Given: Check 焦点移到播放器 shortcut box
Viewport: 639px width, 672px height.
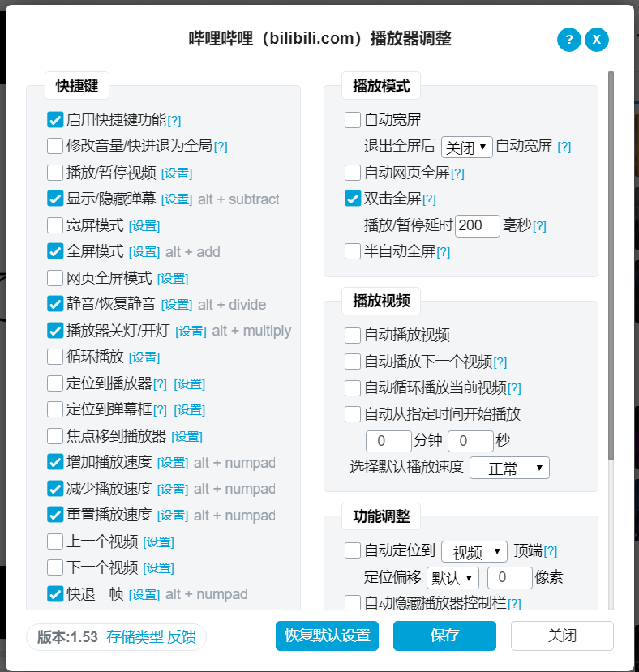Looking at the screenshot, I should click(55, 436).
